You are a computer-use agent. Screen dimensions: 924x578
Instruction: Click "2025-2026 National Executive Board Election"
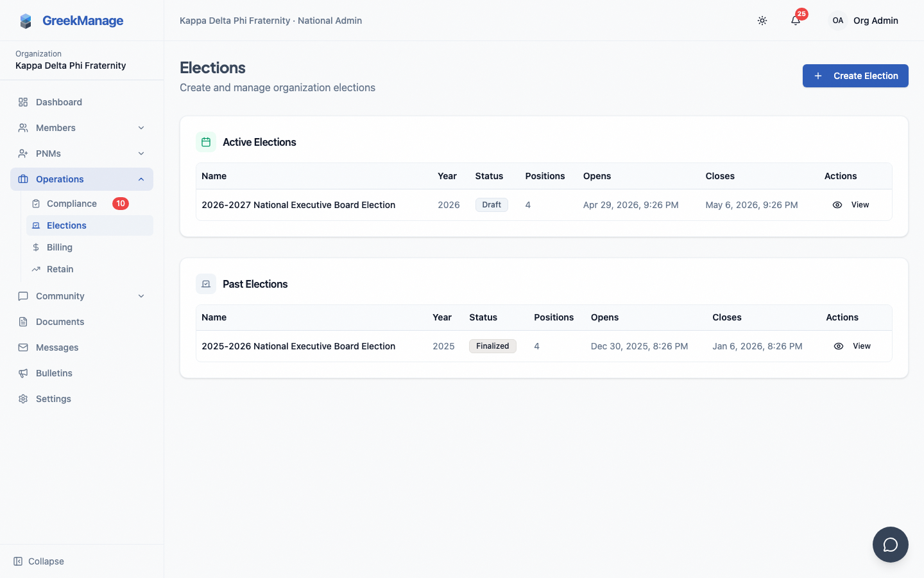pos(298,346)
